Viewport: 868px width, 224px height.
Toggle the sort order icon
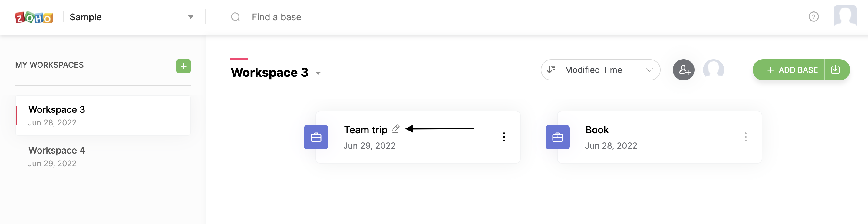(x=551, y=70)
